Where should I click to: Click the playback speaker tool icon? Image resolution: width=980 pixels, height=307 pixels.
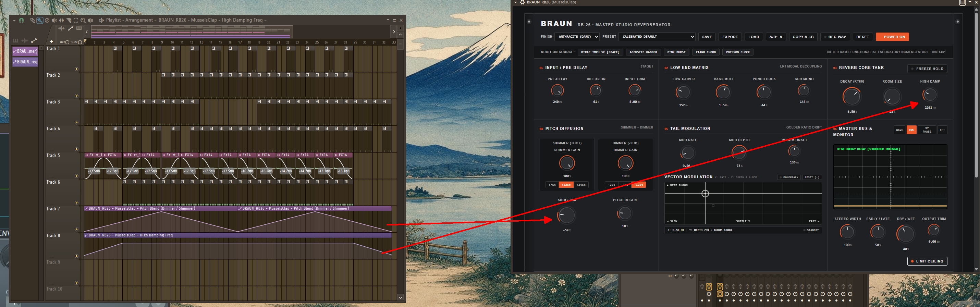[90, 21]
